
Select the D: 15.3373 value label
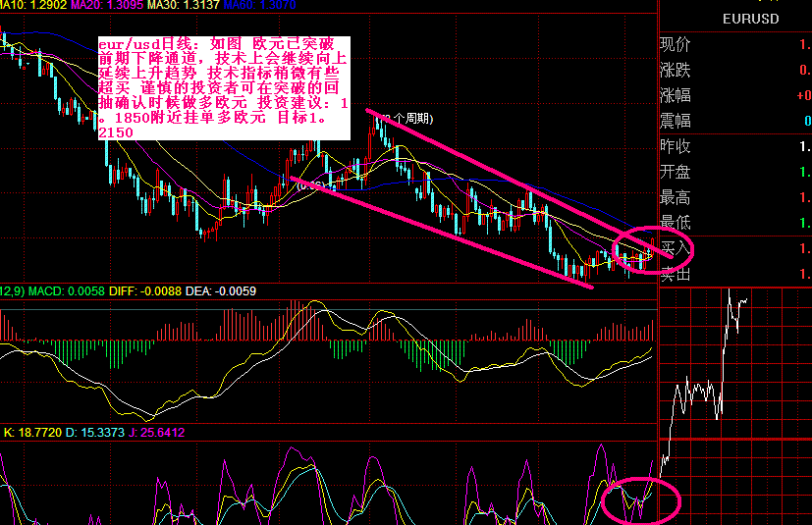coord(95,433)
